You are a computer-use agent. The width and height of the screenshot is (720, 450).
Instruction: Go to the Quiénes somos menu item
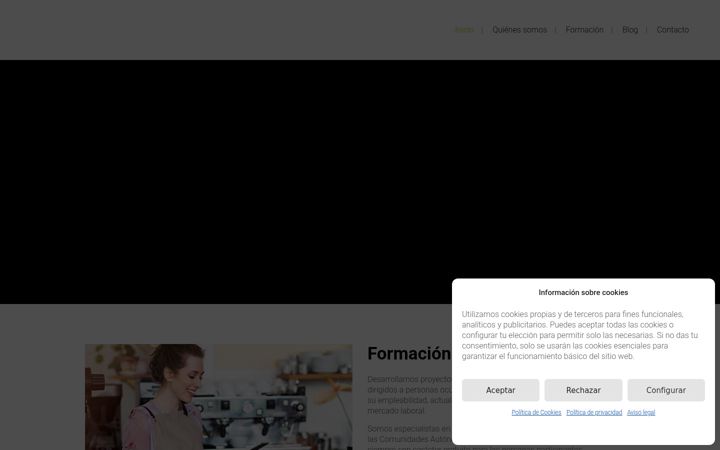click(x=519, y=30)
